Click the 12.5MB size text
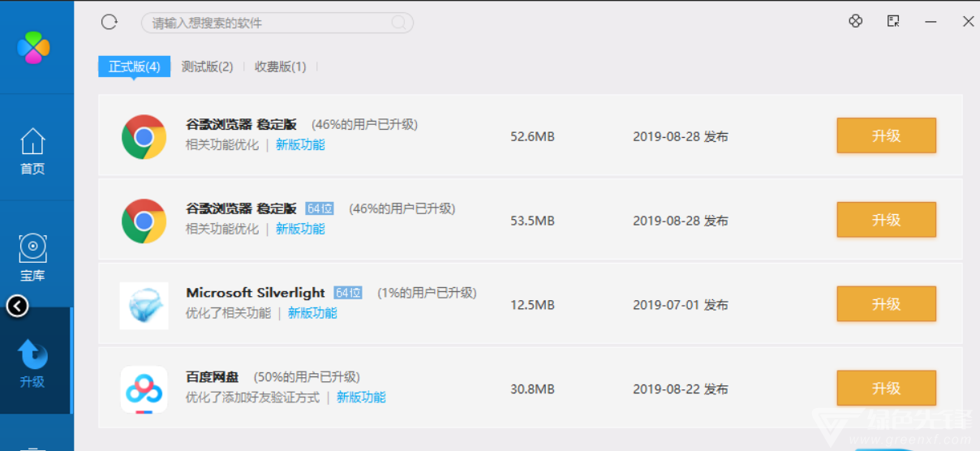This screenshot has width=980, height=451. (x=532, y=305)
